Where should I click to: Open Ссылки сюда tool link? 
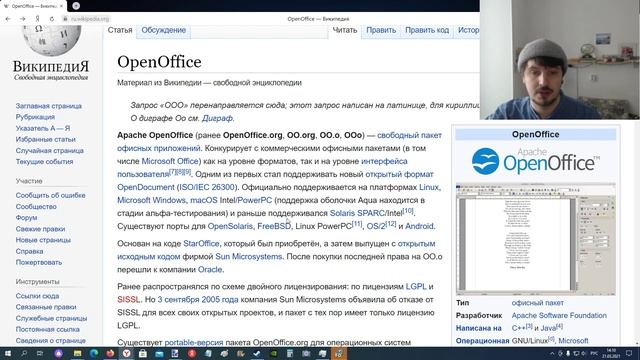[x=37, y=296]
